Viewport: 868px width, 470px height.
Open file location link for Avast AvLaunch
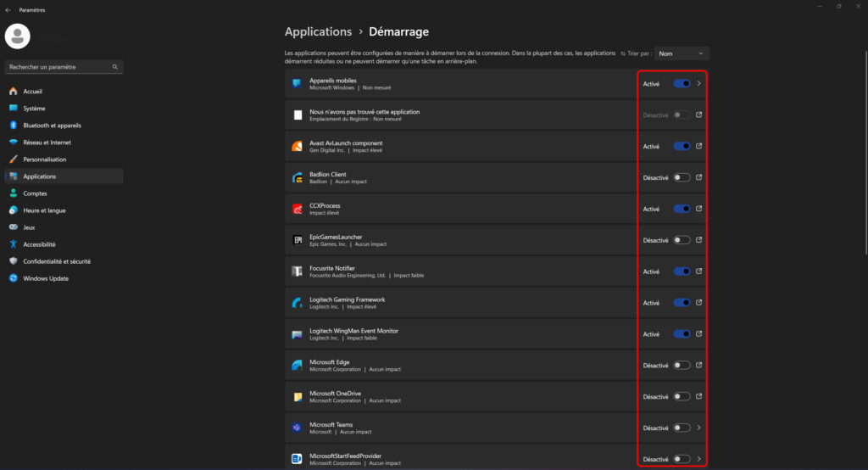699,146
